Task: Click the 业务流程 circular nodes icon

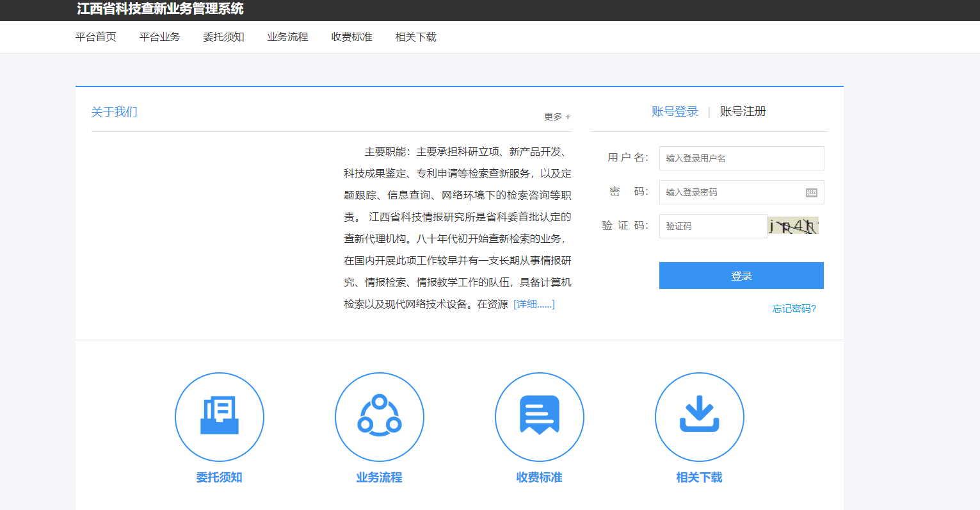Action: [380, 416]
